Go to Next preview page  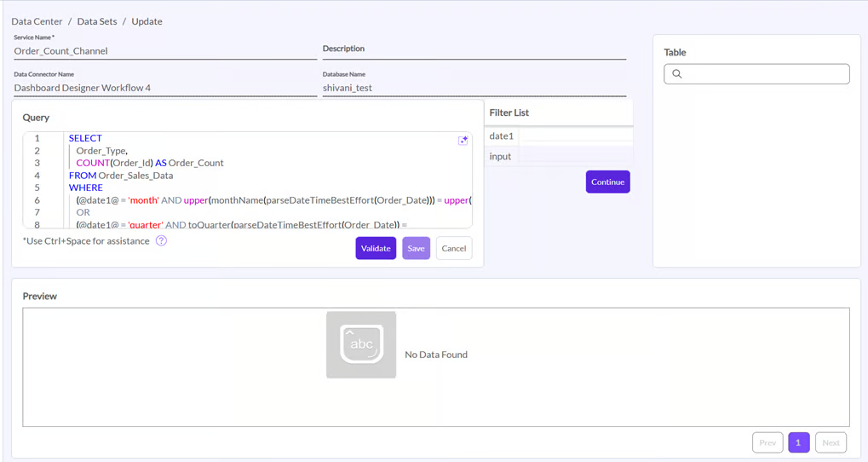[831, 442]
